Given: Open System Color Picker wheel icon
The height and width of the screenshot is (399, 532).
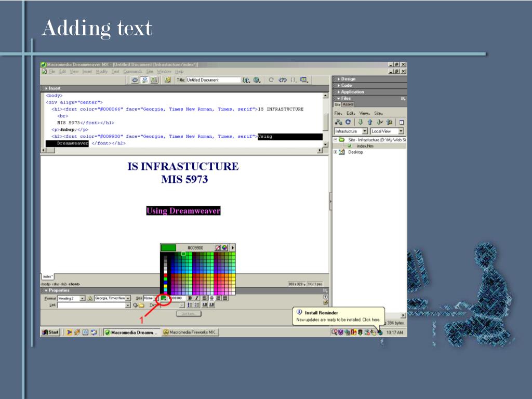Looking at the screenshot, I should (224, 248).
